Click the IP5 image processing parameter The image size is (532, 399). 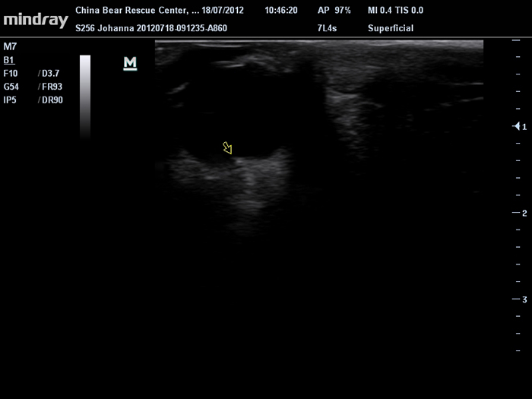point(10,100)
